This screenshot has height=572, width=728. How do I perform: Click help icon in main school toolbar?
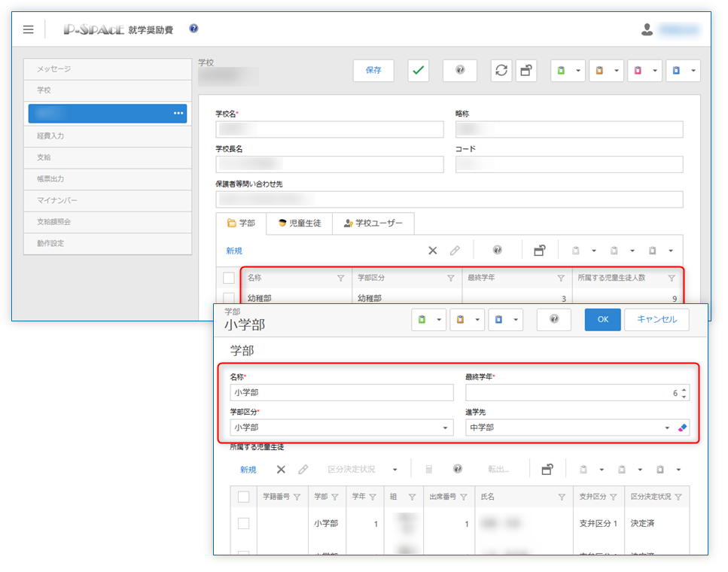tap(460, 70)
